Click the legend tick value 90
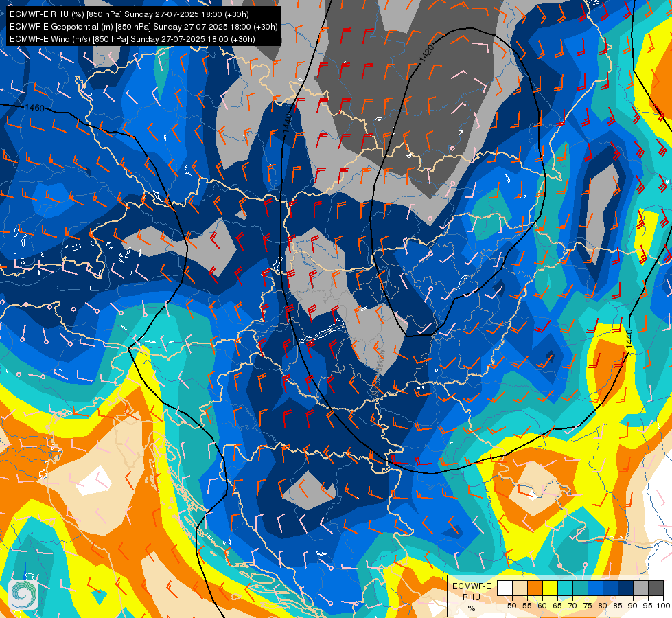 (x=633, y=606)
